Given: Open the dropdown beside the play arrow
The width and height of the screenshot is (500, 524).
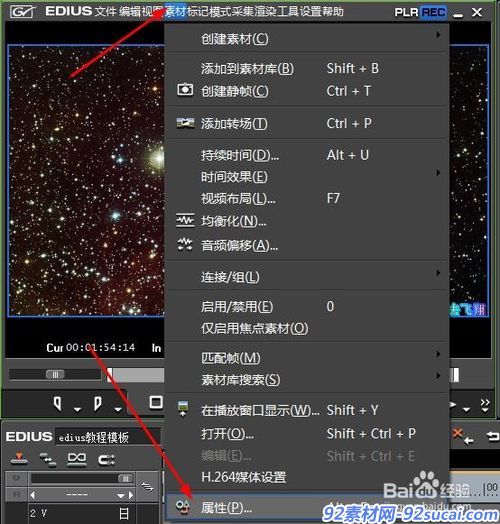Looking at the screenshot, I should [x=466, y=409].
